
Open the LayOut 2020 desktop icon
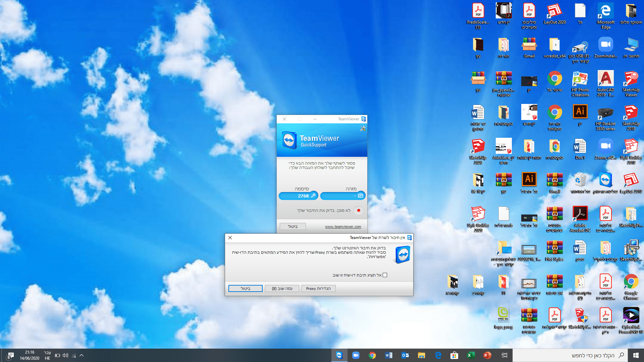554,12
